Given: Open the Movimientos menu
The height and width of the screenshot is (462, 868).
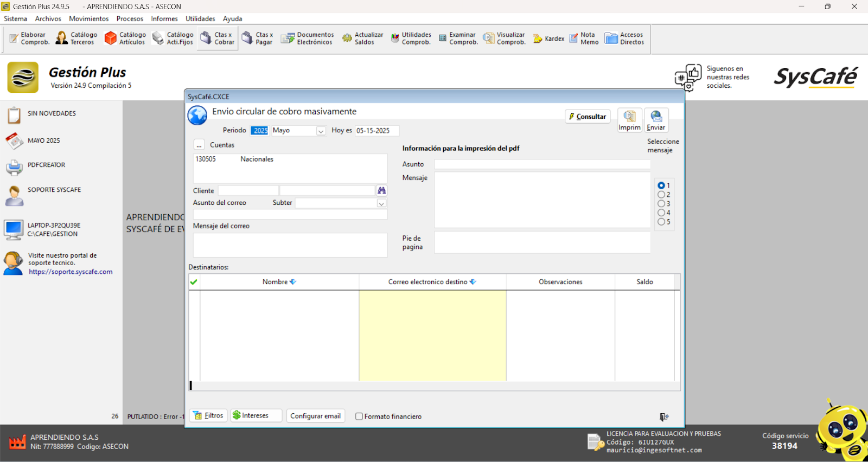Looking at the screenshot, I should 88,18.
